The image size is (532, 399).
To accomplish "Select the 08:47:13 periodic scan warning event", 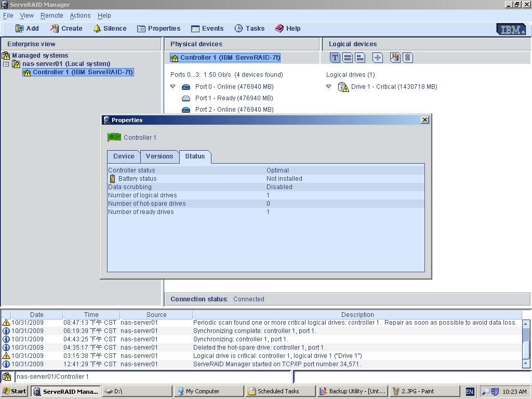I will 262,323.
